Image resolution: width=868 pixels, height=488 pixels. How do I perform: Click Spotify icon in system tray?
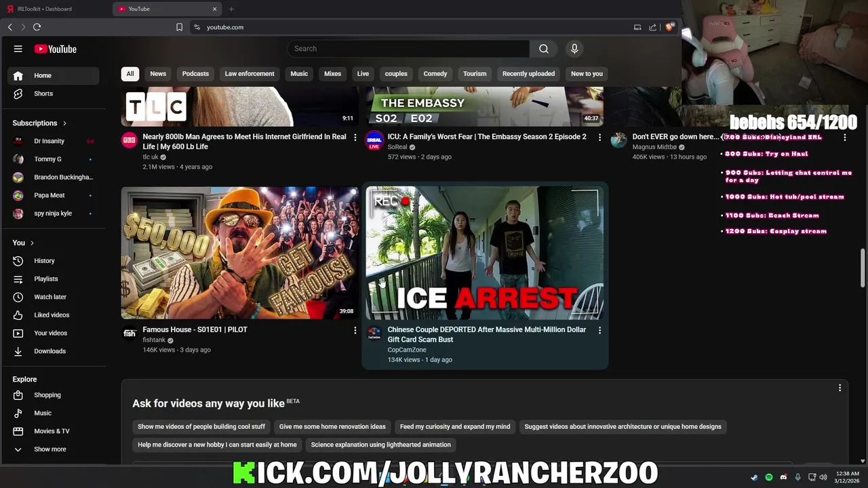(769, 477)
